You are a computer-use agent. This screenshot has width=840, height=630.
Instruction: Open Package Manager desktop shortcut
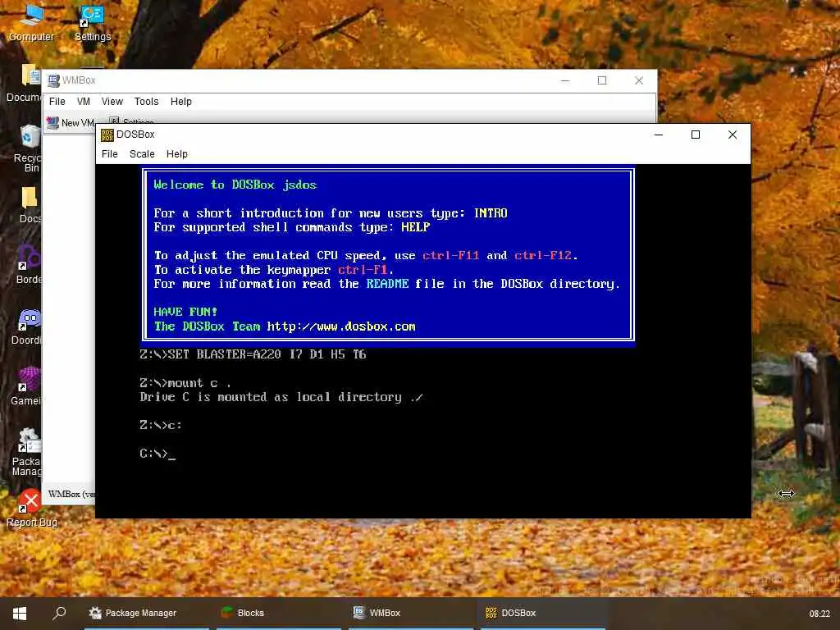click(27, 452)
